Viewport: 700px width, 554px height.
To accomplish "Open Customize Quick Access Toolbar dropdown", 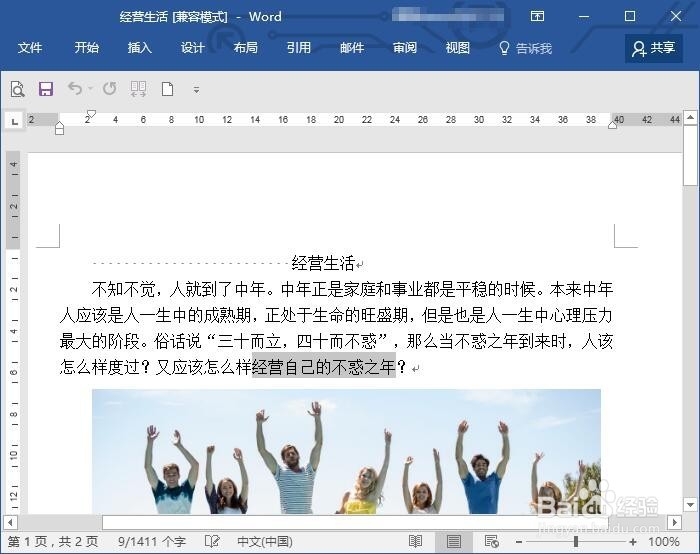I will (196, 89).
